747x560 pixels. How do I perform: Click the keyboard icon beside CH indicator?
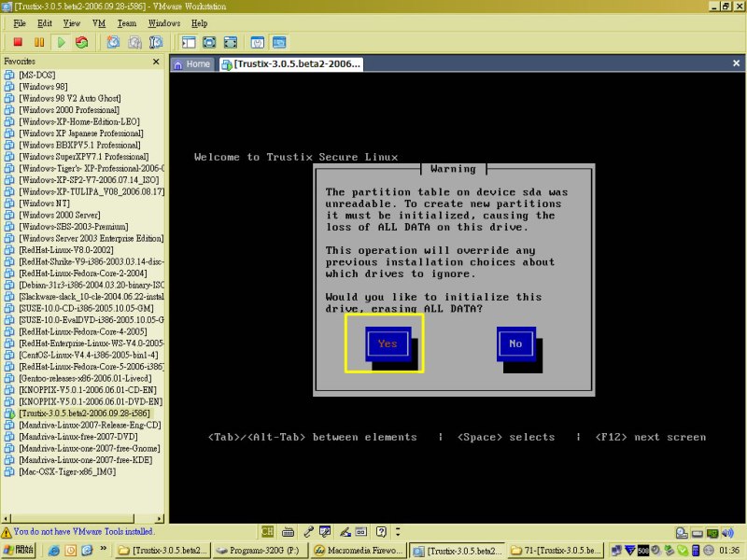(x=288, y=531)
